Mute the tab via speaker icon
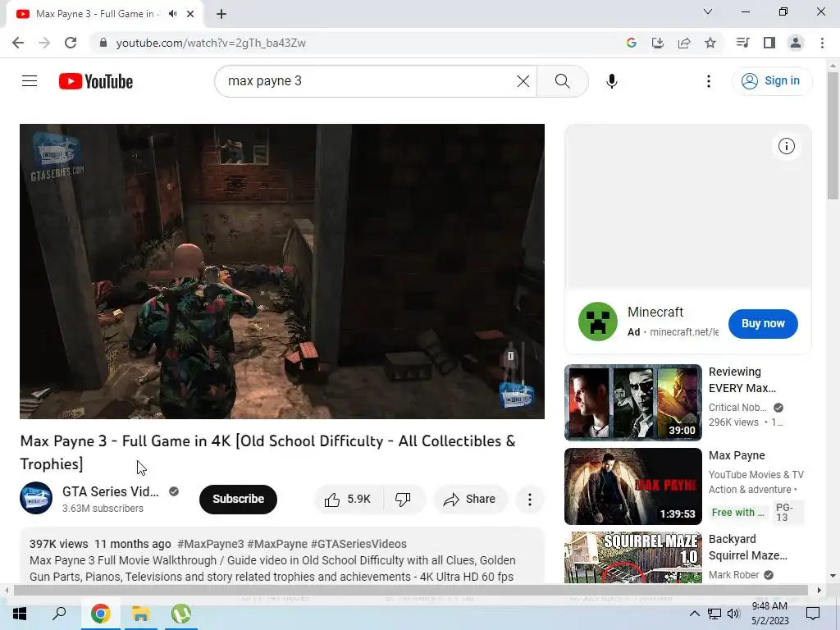The image size is (840, 630). 172,14
